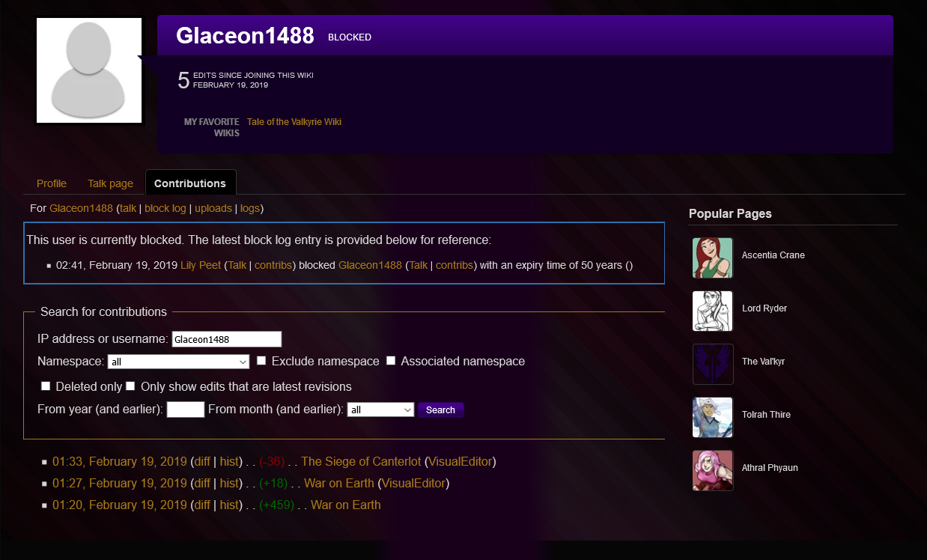Viewport: 927px width, 560px height.
Task: Open The Val'kyr emblem thumbnail
Action: point(713,364)
